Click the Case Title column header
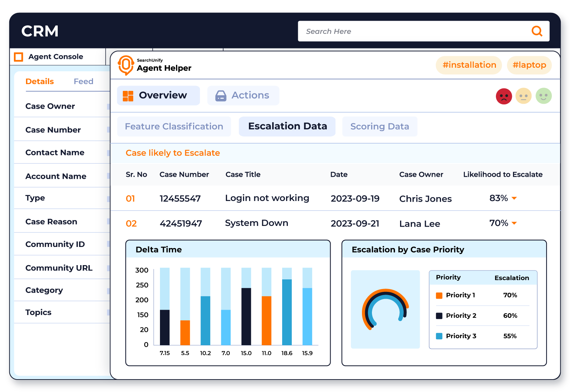 [x=243, y=175]
